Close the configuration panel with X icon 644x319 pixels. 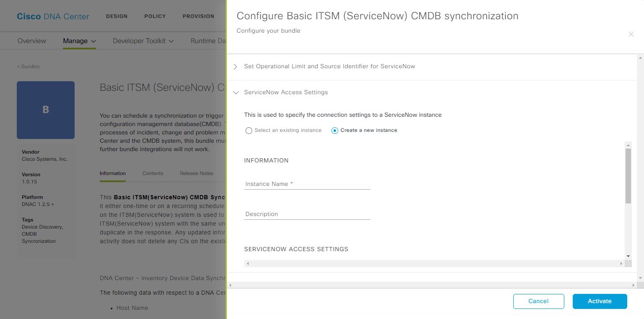pyautogui.click(x=631, y=34)
